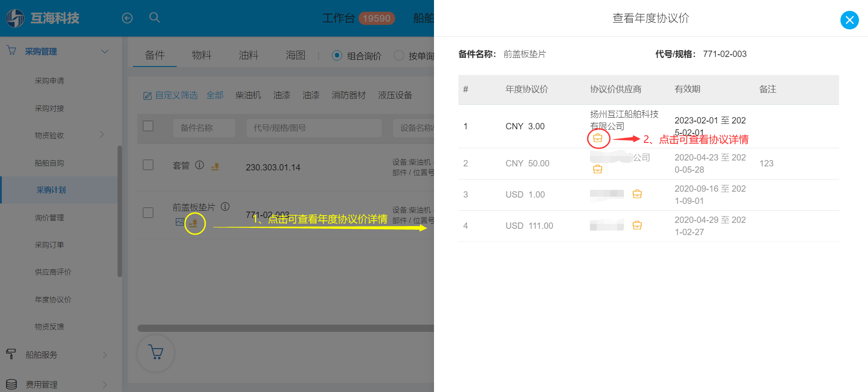Tick the checkbox for 前盖板垫片 row

pos(148,213)
